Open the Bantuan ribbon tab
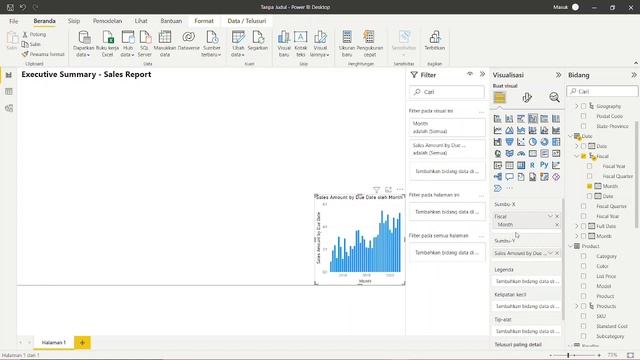This screenshot has height=360, width=640. (x=171, y=21)
